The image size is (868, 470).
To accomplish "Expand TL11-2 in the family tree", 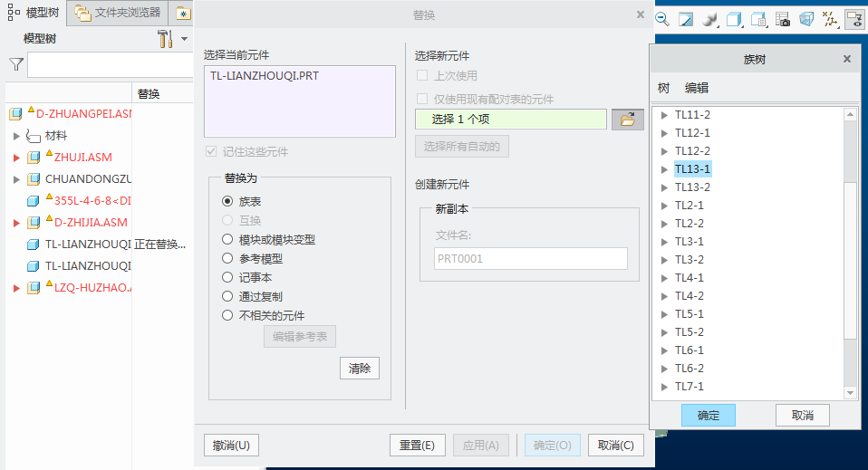I will point(664,115).
